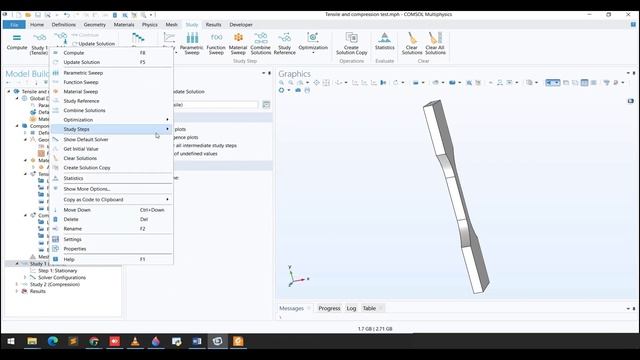Image resolution: width=640 pixels, height=360 pixels.
Task: Select Step 1: Stationary tree node
Action: click(x=57, y=271)
